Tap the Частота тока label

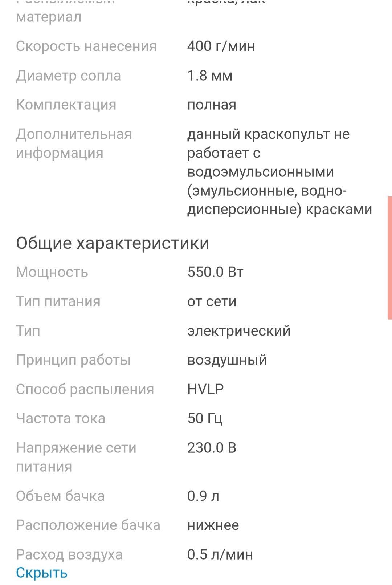(x=61, y=418)
